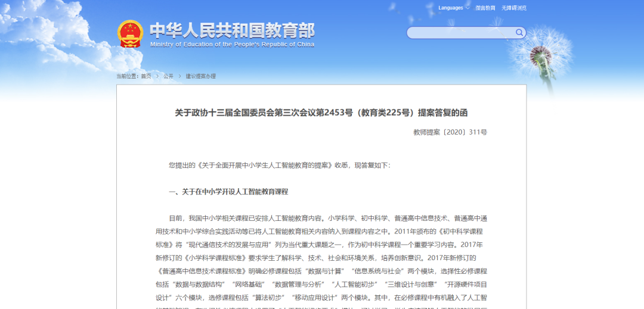Go to 首页 in the breadcrumb
The height and width of the screenshot is (309, 644).
[146, 76]
